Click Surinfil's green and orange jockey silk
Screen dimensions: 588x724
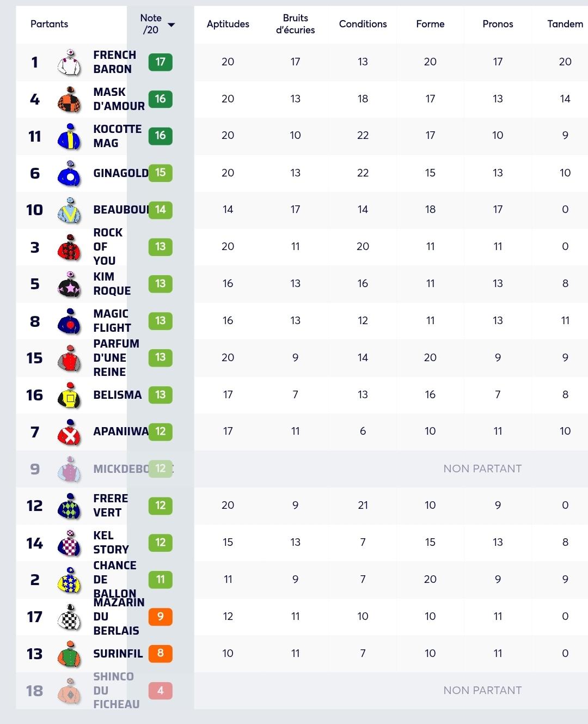pyautogui.click(x=69, y=654)
